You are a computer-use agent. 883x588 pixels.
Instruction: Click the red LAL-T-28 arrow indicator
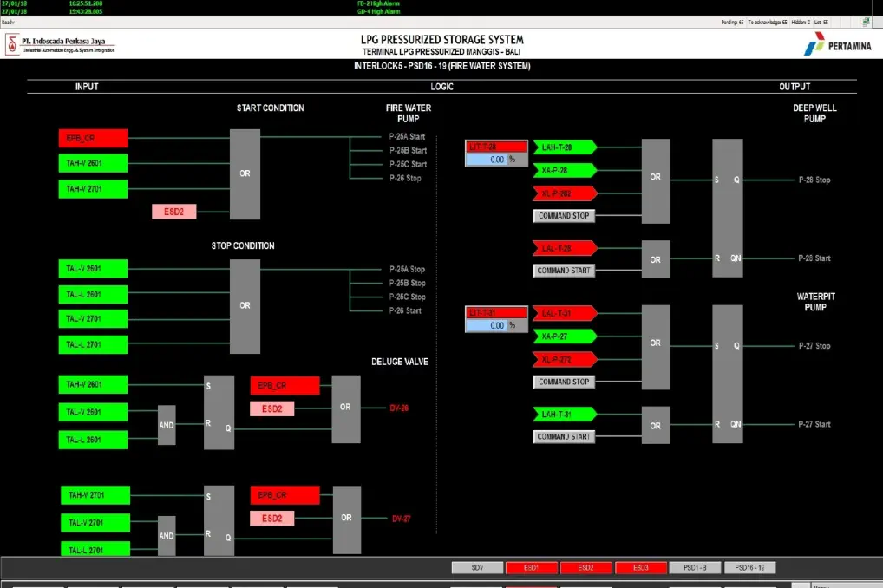tap(562, 249)
